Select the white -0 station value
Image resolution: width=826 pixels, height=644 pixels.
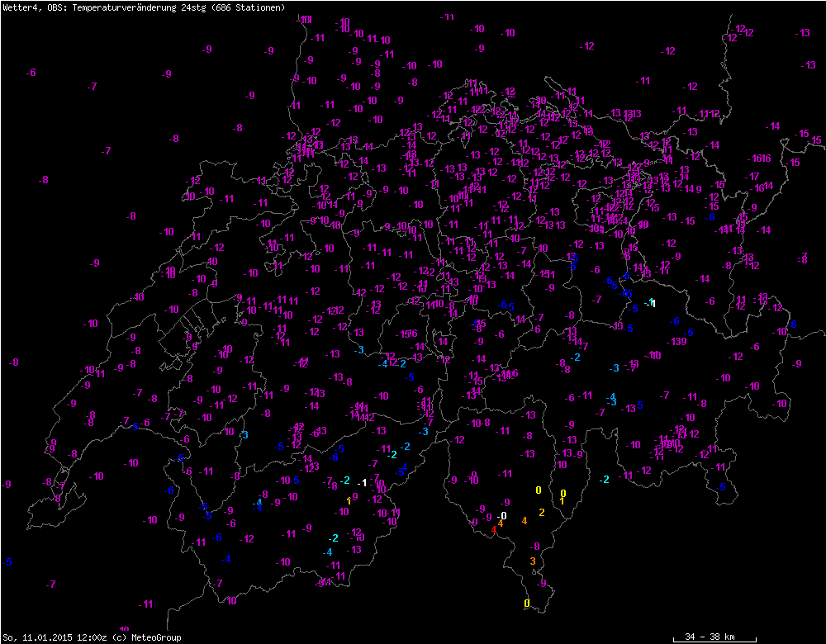click(x=502, y=515)
